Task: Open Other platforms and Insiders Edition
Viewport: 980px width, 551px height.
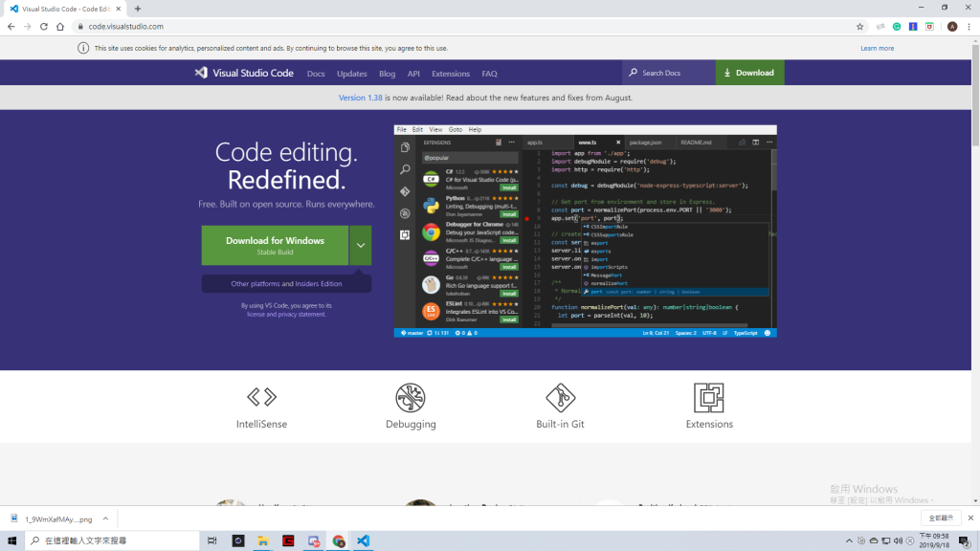Action: click(x=286, y=283)
